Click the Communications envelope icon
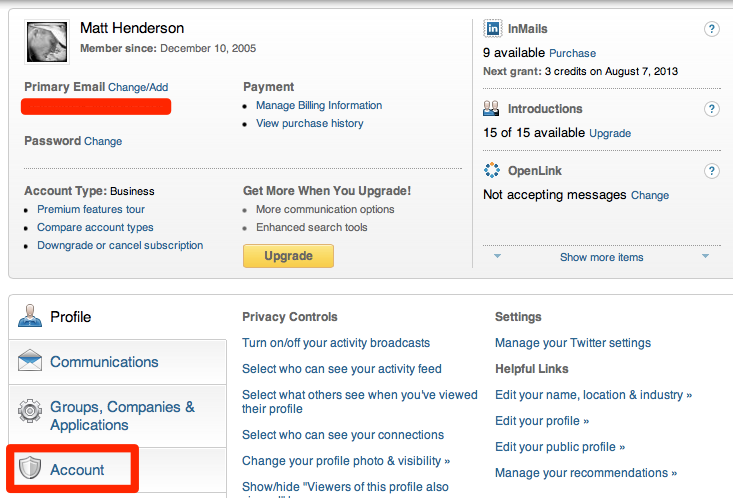Screen dimensions: 733x498 [30, 361]
